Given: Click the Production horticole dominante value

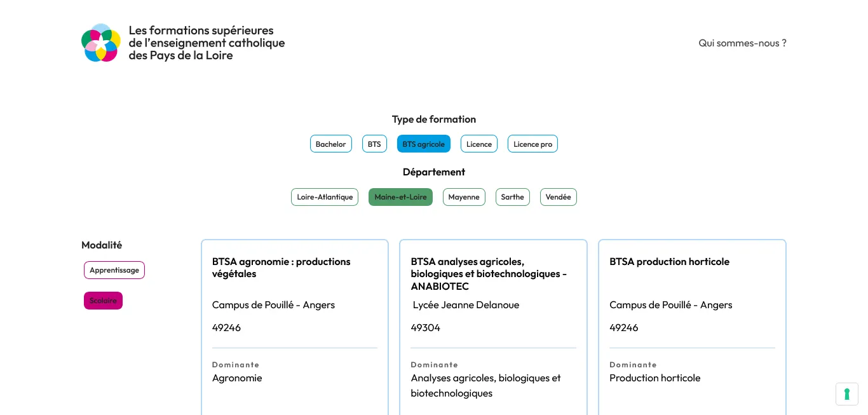Looking at the screenshot, I should (654, 378).
